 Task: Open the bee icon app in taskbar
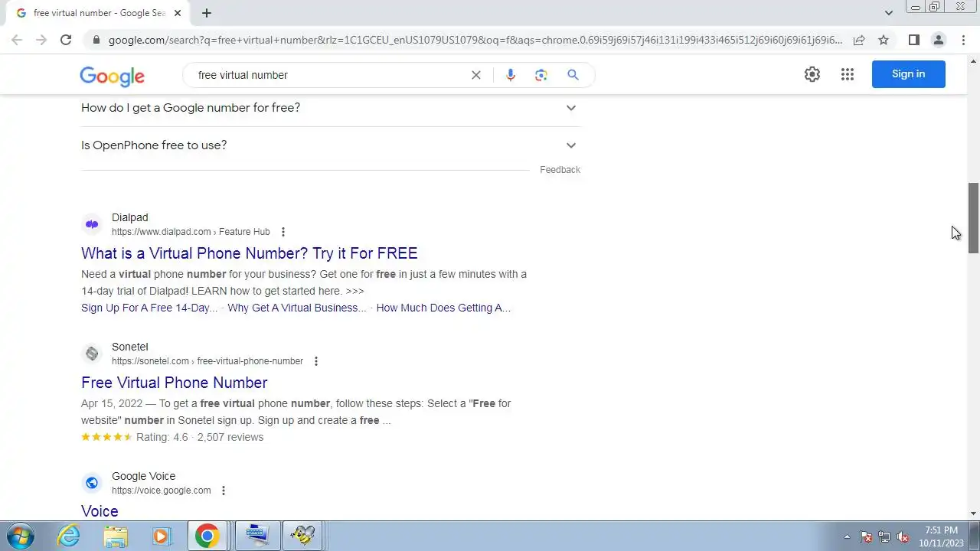pos(303,536)
